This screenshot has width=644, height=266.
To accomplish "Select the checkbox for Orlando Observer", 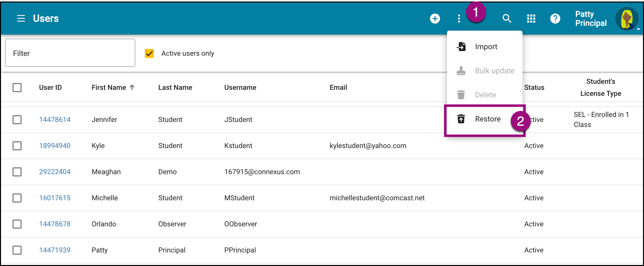I will [x=17, y=224].
